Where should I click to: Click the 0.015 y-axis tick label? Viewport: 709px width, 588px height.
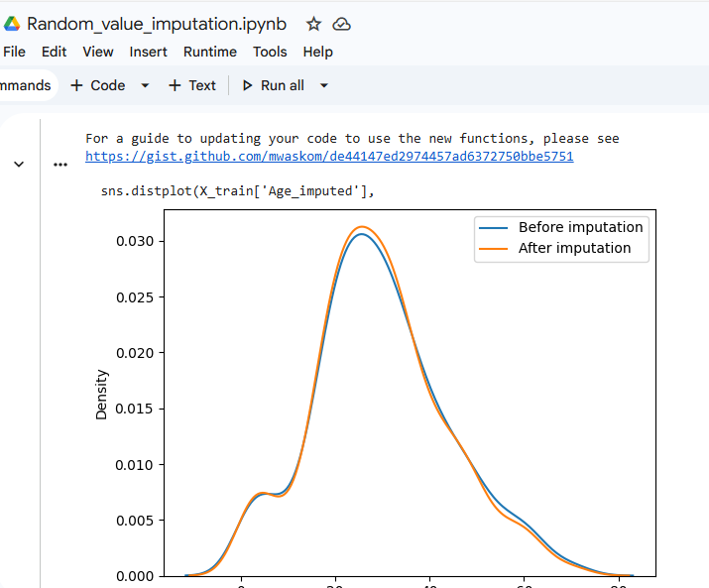tap(135, 409)
